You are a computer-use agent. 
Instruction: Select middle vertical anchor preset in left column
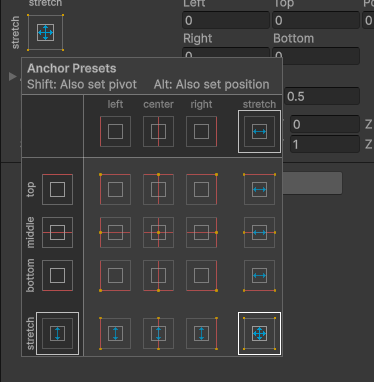tap(57, 232)
